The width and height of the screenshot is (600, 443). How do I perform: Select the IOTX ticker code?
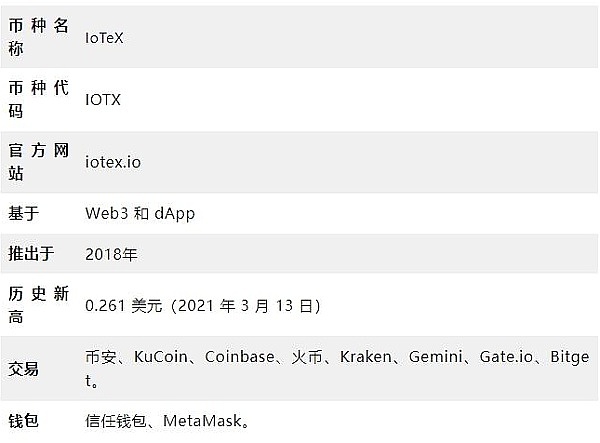[104, 99]
